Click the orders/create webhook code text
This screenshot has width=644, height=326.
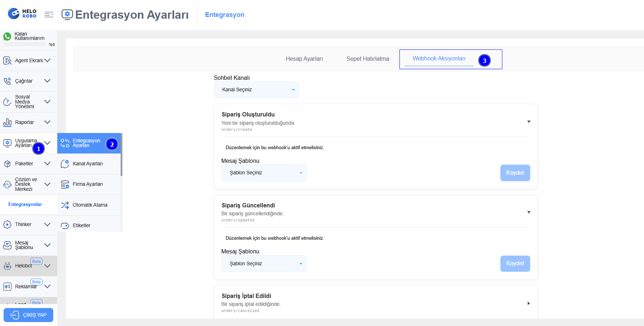(237, 130)
